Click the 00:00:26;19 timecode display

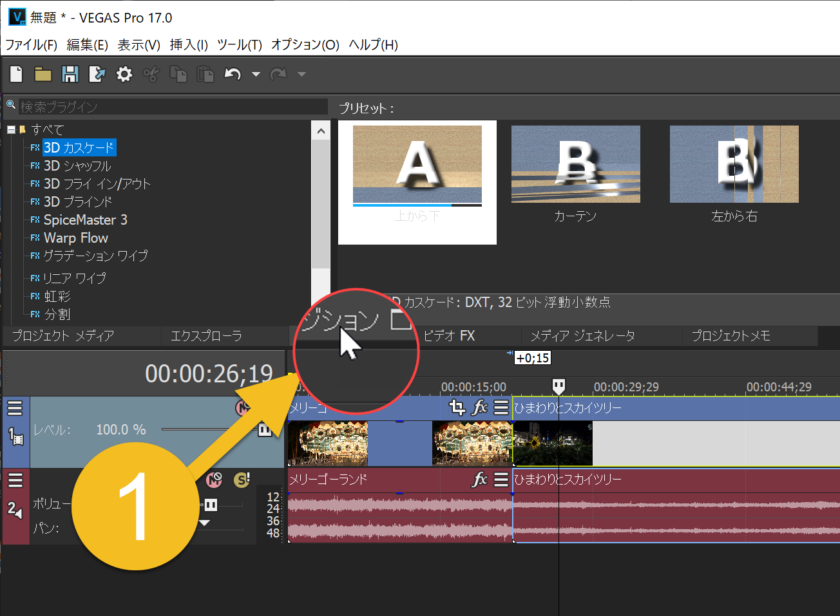(x=209, y=373)
